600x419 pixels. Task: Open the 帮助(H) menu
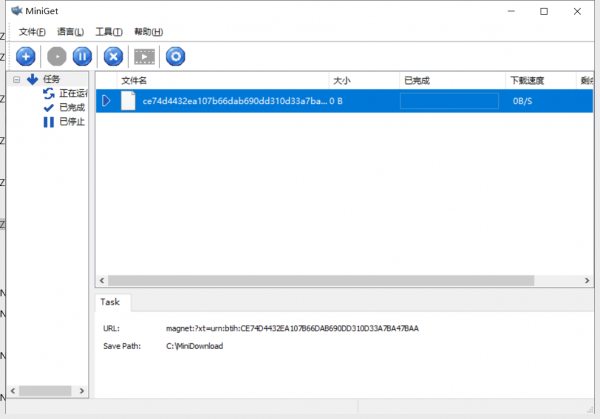coord(148,32)
